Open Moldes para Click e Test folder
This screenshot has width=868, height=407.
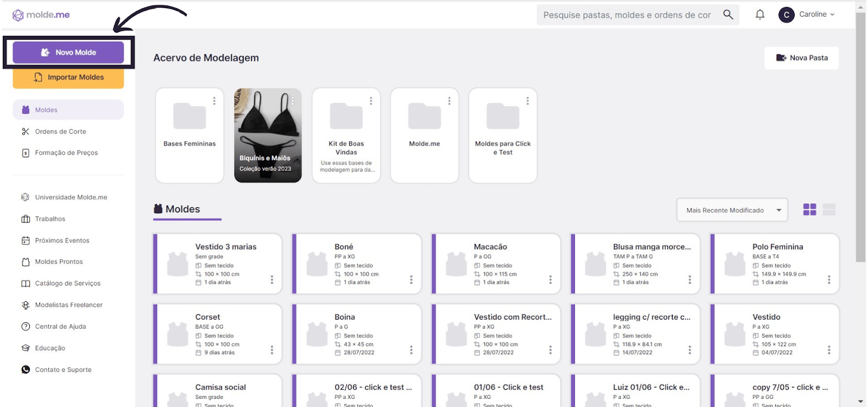[503, 136]
